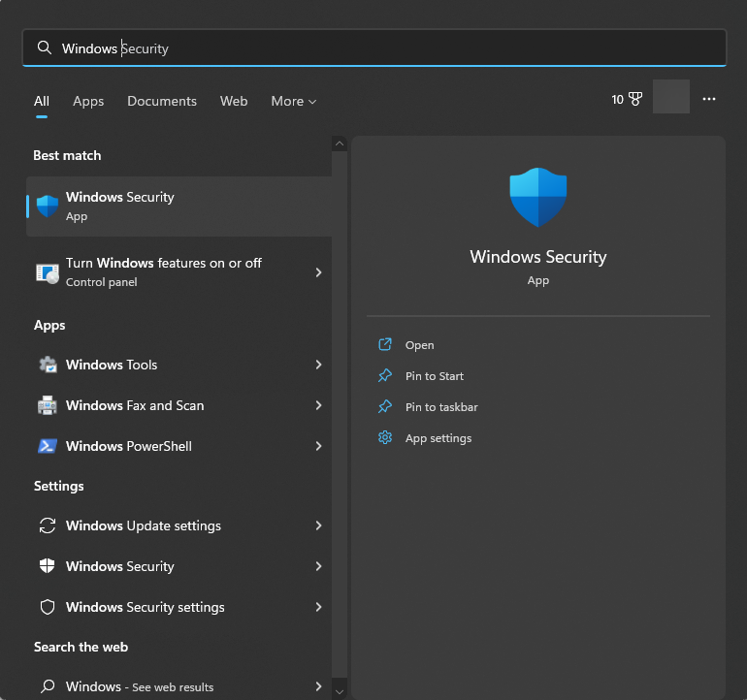Switch to the Documents filter tab
The width and height of the screenshot is (747, 700).
pyautogui.click(x=162, y=101)
